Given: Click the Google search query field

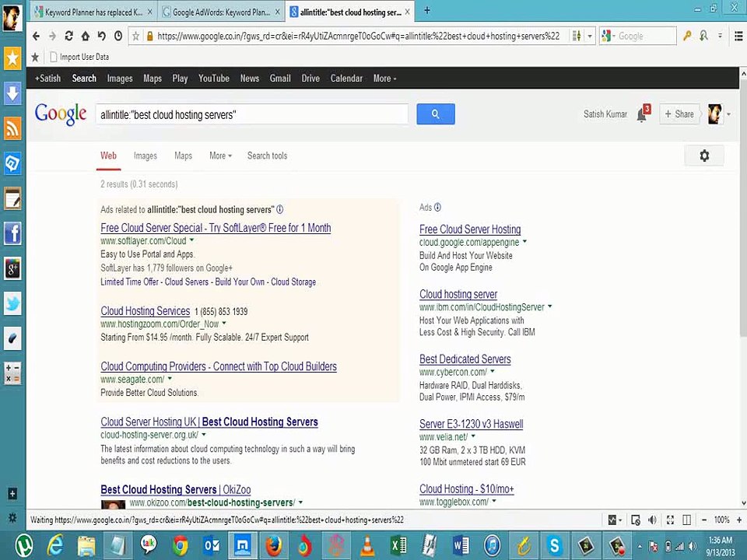Looking at the screenshot, I should tap(252, 115).
